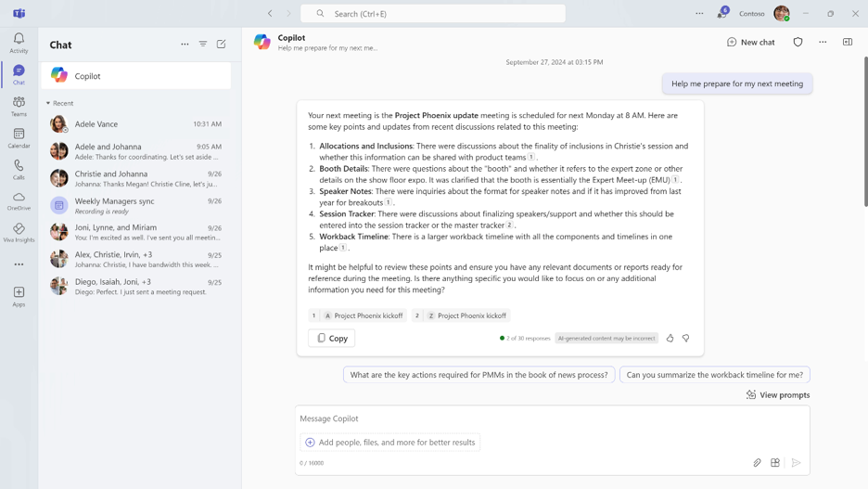Click the Message Copilot input field
The width and height of the screenshot is (868, 489).
pos(552,418)
